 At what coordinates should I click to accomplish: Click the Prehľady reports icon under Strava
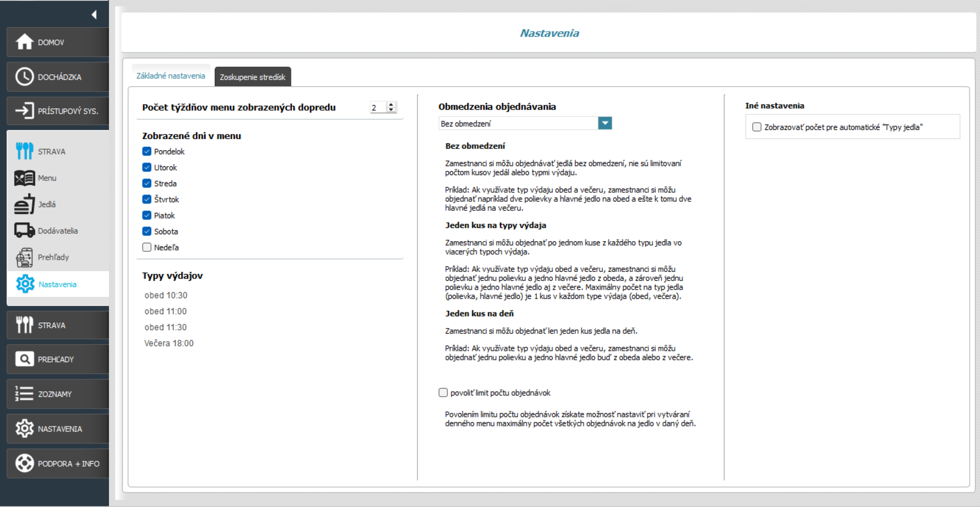click(x=24, y=257)
